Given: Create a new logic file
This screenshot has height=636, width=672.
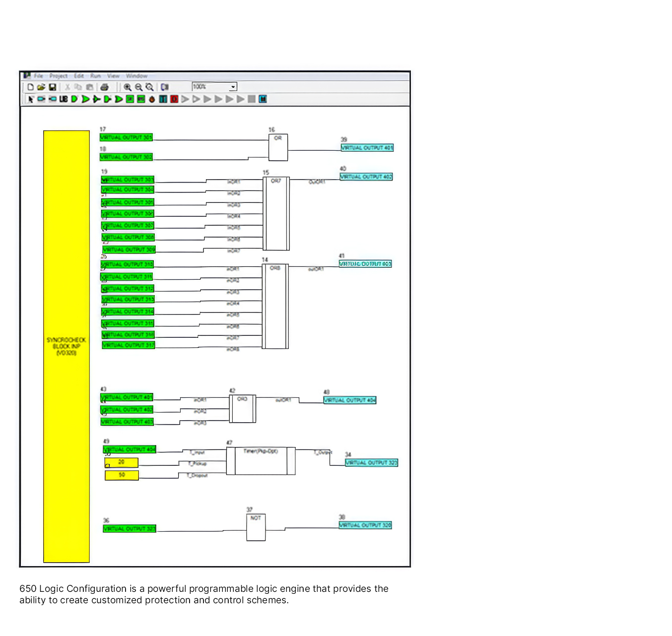Looking at the screenshot, I should point(30,87).
